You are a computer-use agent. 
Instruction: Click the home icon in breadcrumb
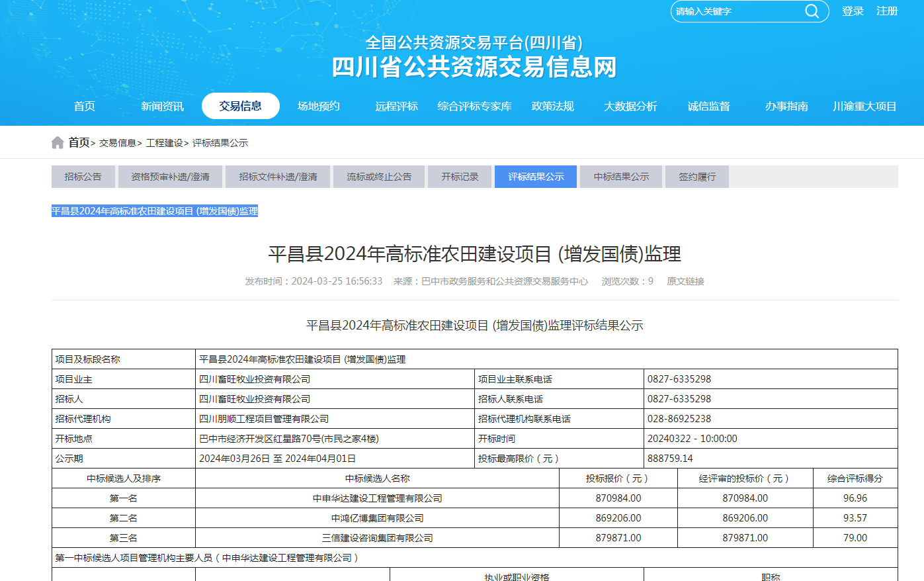pyautogui.click(x=58, y=143)
